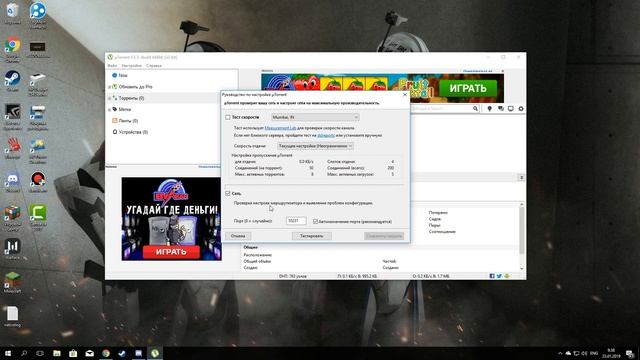
Task: Click the ENG language indicator in tray
Action: pos(594,353)
